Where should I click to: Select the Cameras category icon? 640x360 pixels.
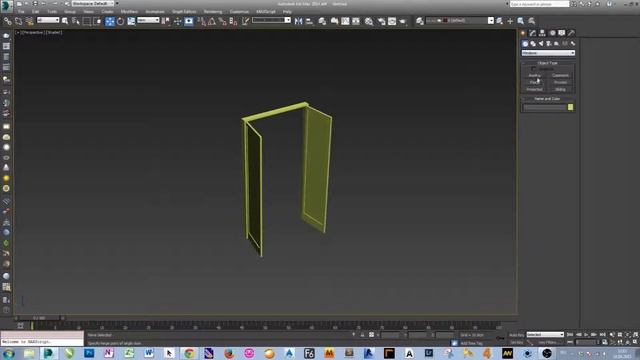(x=549, y=43)
